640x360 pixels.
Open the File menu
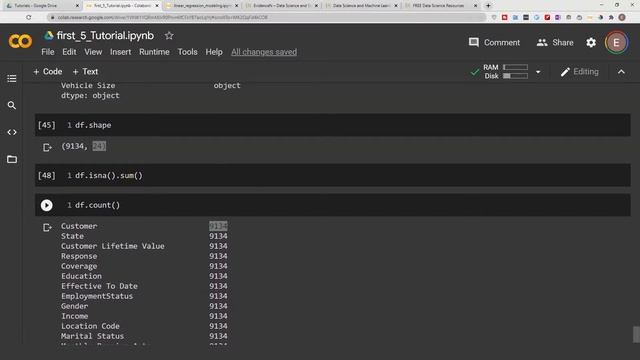[48, 52]
